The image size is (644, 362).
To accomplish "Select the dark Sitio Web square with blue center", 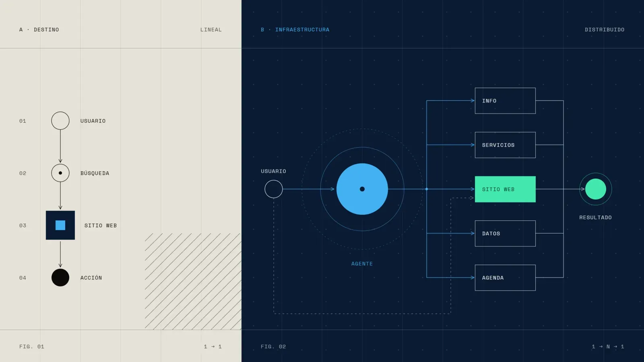I will [60, 225].
